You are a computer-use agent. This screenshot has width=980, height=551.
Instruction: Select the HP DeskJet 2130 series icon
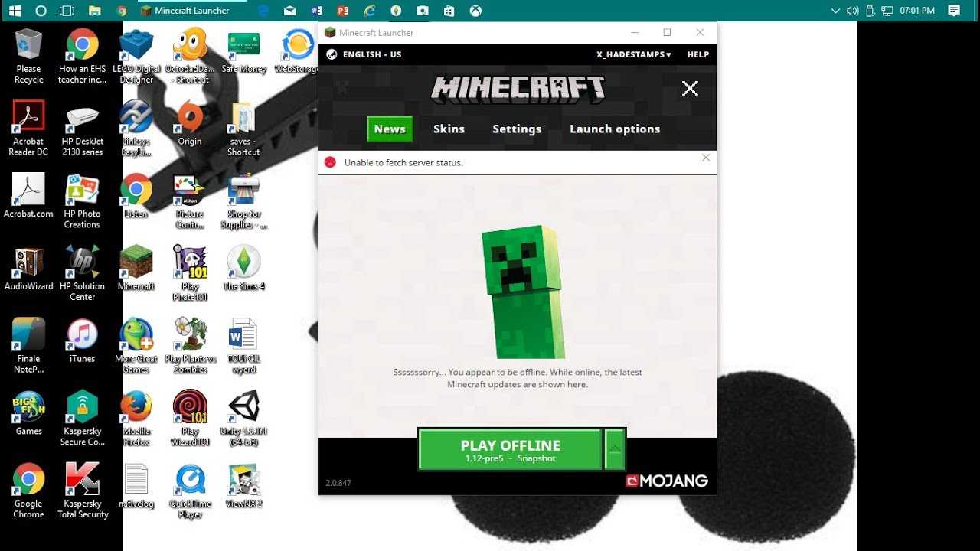tap(82, 129)
